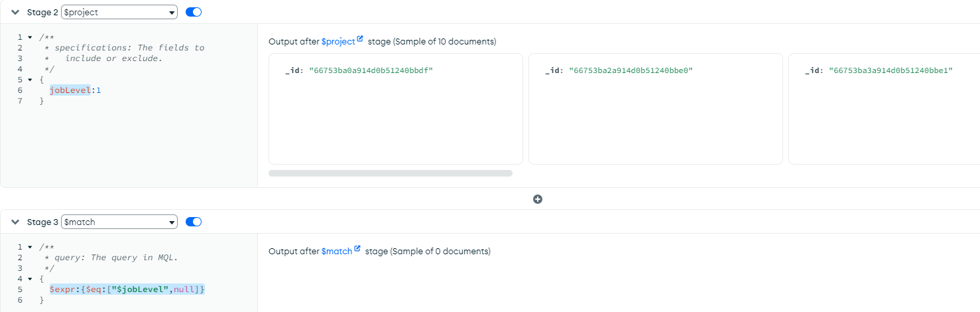Screen dimensions: 980x312
Task: Collapse Stage 3 using its chevron
Action: (x=15, y=222)
